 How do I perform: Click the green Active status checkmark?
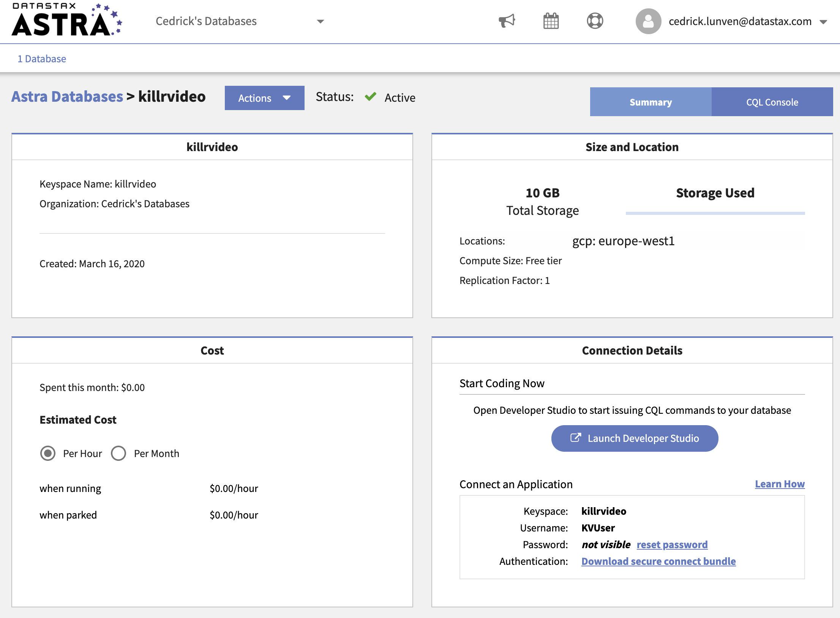coord(370,97)
